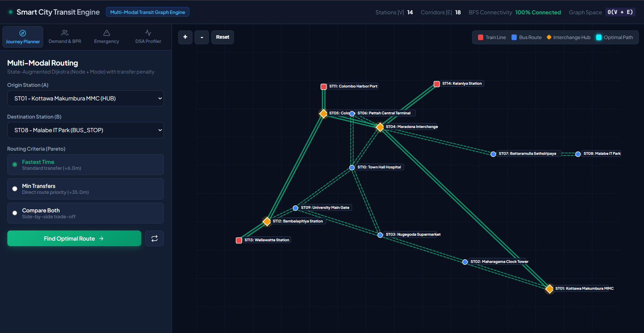Open the Emergency tab
Image resolution: width=644 pixels, height=333 pixels.
pos(107,37)
